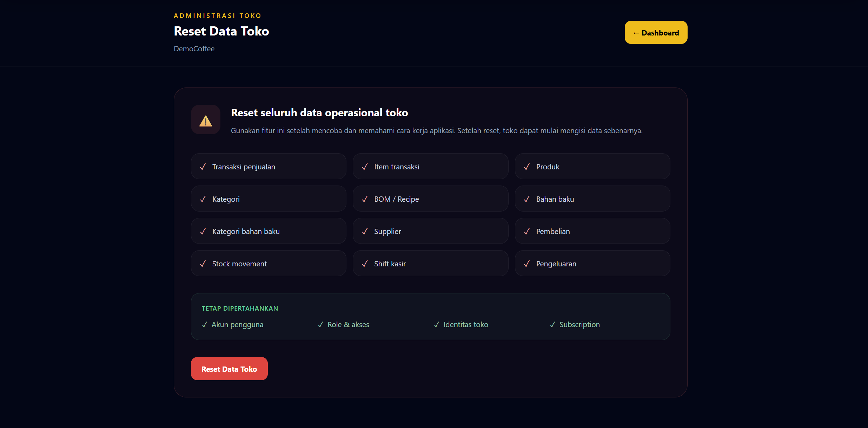Click the checkmark beside Stock movement
This screenshot has width=868, height=428.
click(x=203, y=264)
